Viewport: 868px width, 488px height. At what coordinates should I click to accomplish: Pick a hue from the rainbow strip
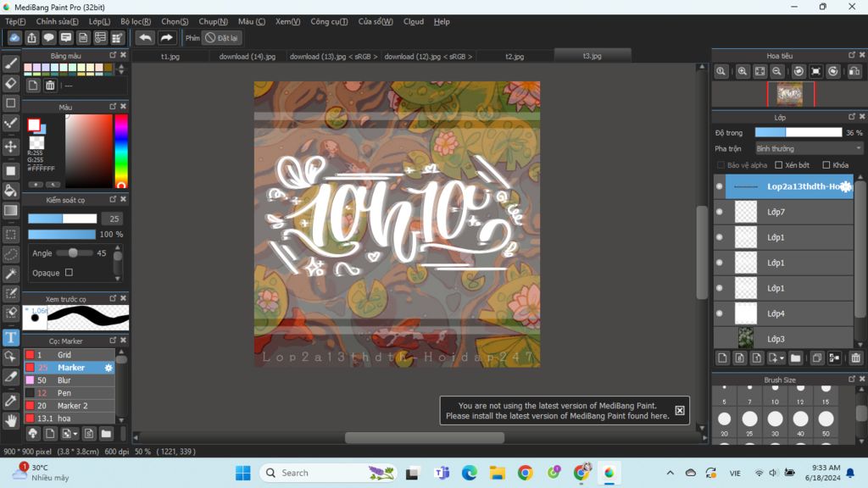tap(121, 151)
